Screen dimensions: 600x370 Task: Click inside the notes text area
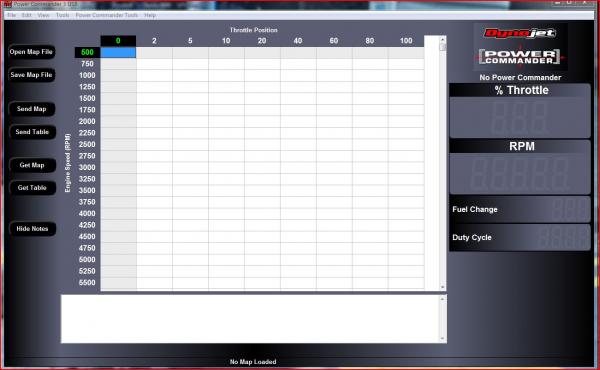pos(250,319)
